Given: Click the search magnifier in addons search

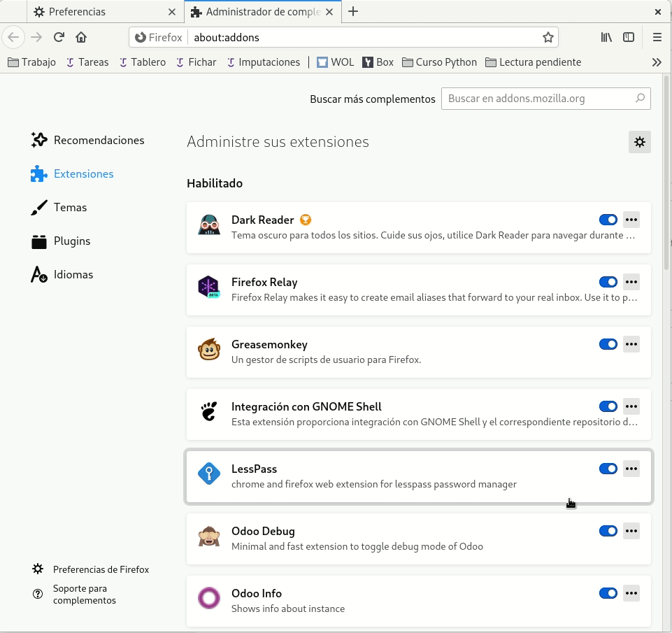Looking at the screenshot, I should click(x=640, y=98).
